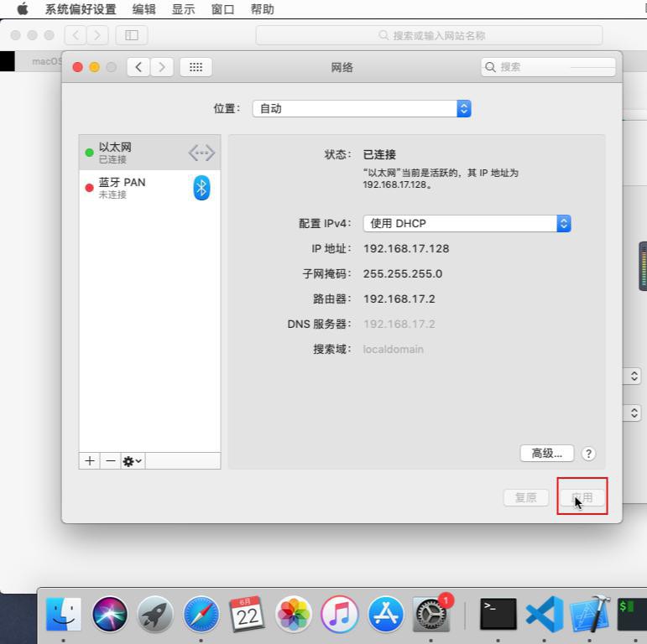Open the 编辑 menu
Screen dimensions: 647x644
pyautogui.click(x=143, y=9)
